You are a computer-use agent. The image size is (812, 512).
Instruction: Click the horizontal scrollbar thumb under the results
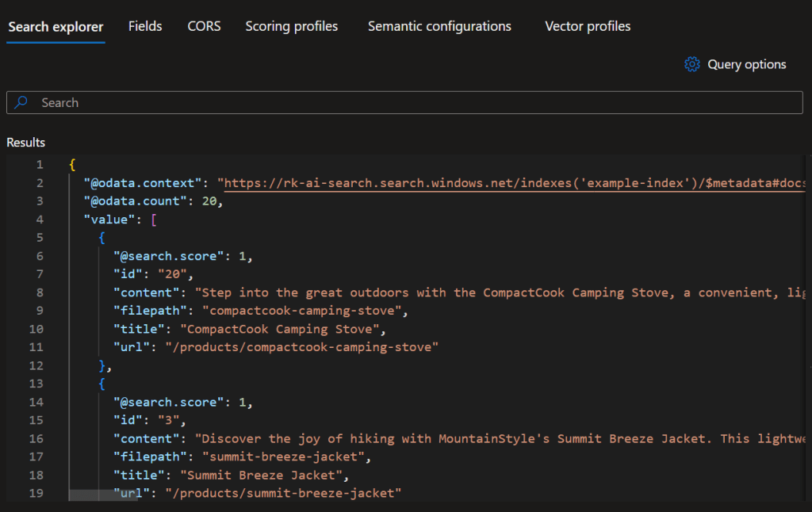coord(103,495)
